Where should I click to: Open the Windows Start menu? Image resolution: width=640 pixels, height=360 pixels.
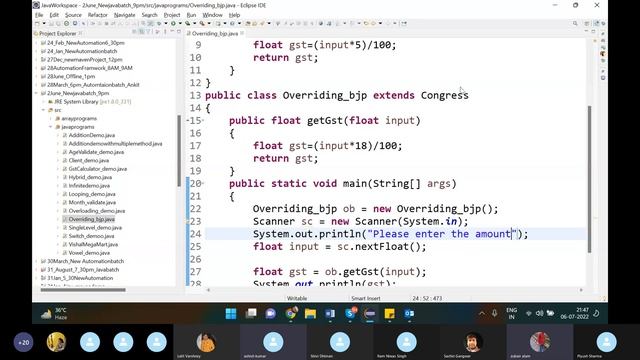coord(231,313)
